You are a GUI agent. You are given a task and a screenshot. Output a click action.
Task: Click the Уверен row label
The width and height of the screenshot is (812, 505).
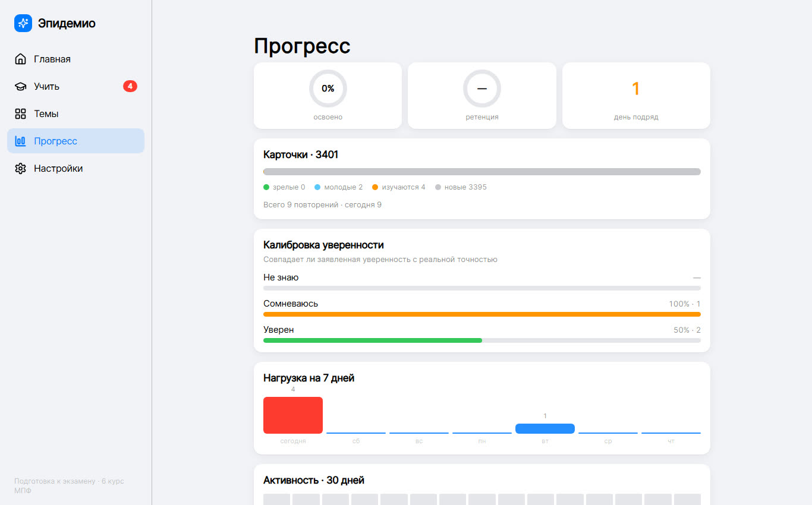pyautogui.click(x=279, y=330)
